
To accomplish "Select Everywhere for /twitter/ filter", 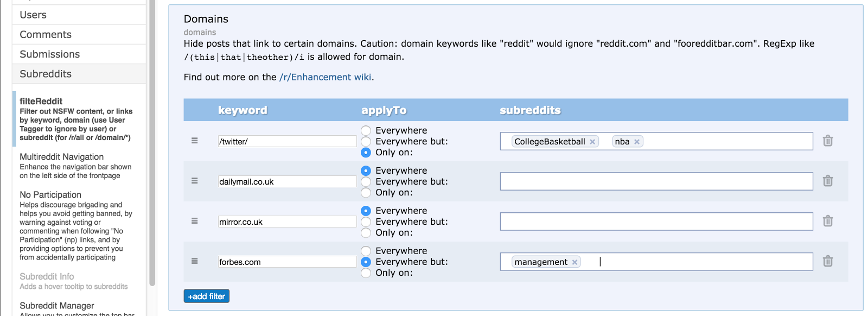I will [x=366, y=130].
